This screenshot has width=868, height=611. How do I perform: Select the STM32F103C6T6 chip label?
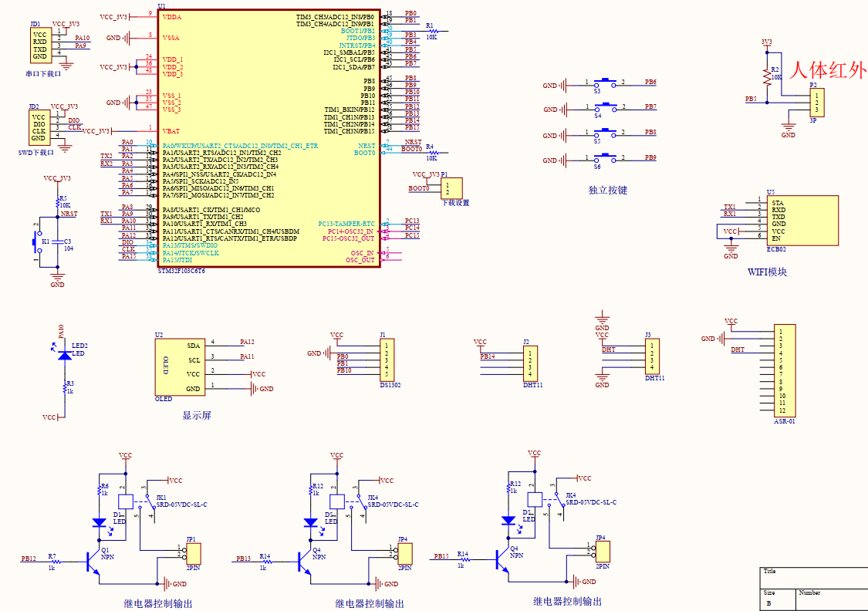[181, 272]
